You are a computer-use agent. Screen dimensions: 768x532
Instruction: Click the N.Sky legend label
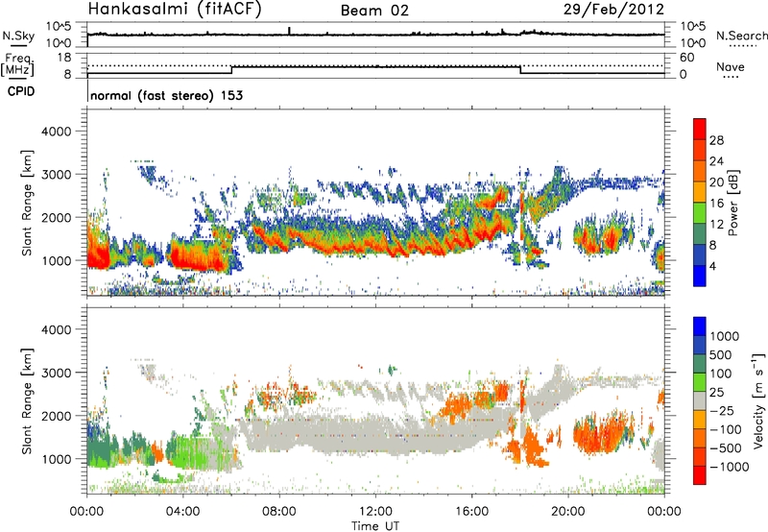point(18,36)
